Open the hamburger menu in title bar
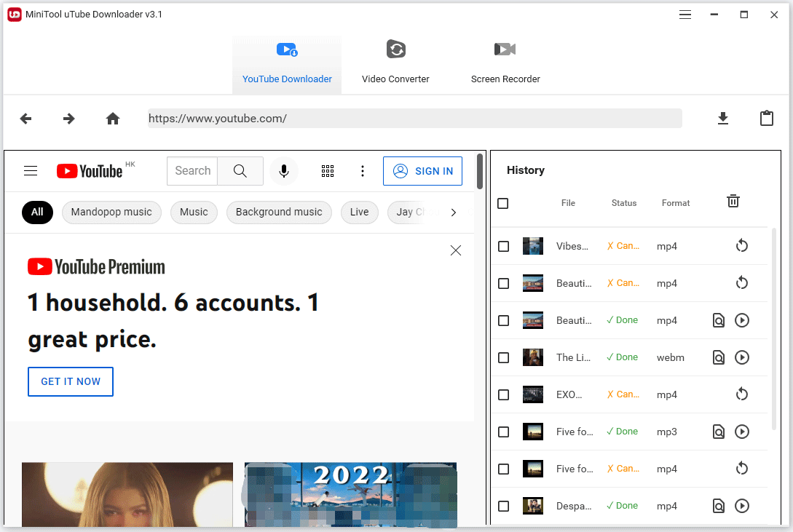 684,15
